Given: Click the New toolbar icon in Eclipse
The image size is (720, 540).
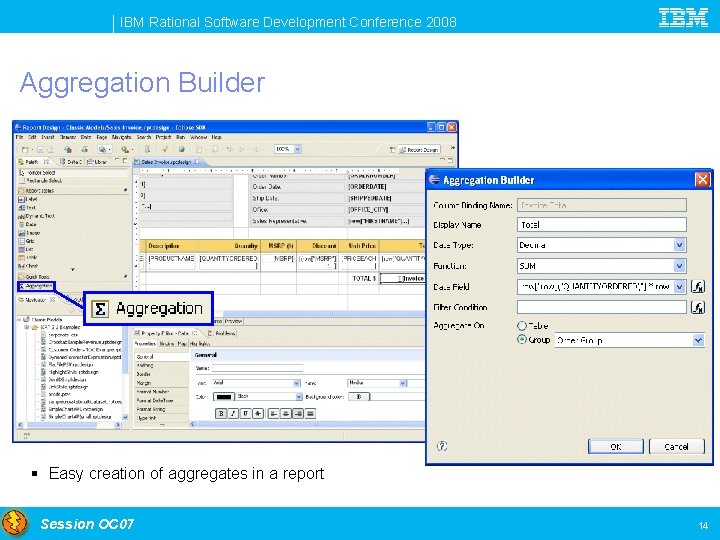Looking at the screenshot, I should pyautogui.click(x=25, y=149).
